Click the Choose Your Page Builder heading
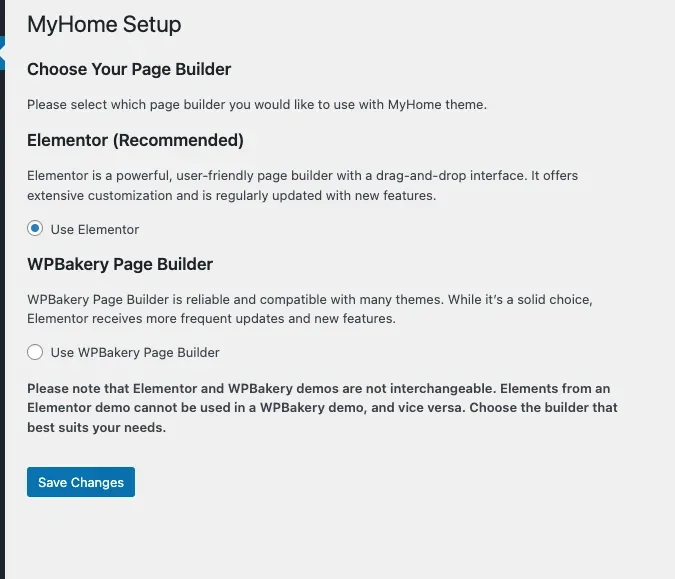This screenshot has width=675, height=579. (x=129, y=69)
